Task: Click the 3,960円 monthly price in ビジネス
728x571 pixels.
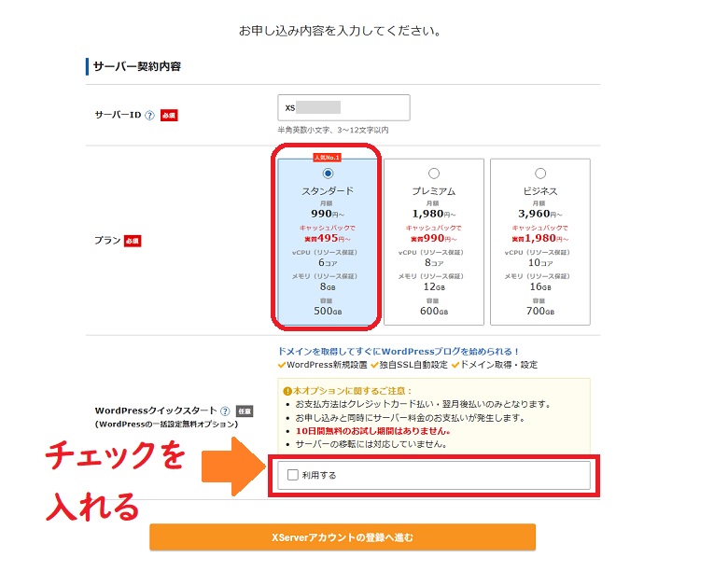Action: click(540, 214)
